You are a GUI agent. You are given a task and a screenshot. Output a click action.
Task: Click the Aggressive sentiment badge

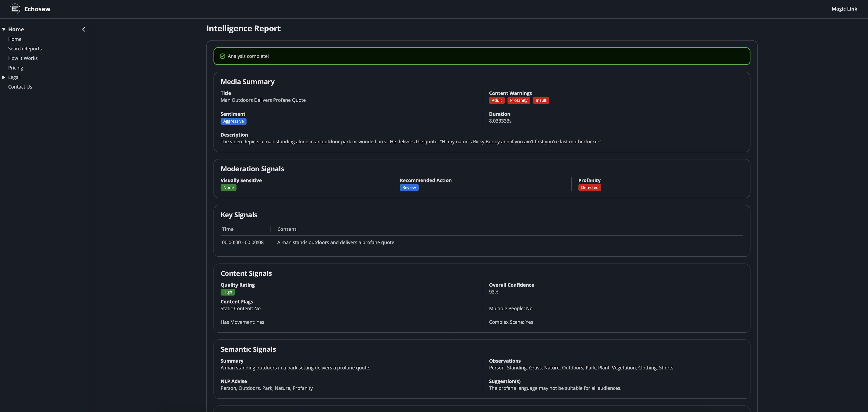[x=234, y=121]
